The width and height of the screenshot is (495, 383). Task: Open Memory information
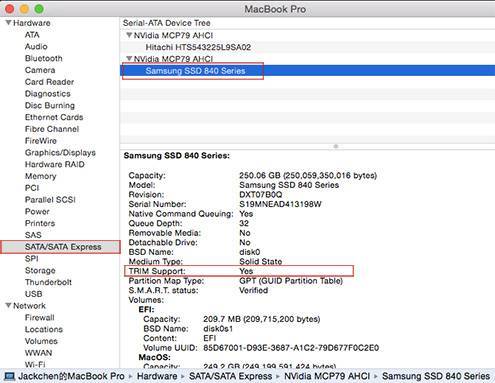(40, 176)
